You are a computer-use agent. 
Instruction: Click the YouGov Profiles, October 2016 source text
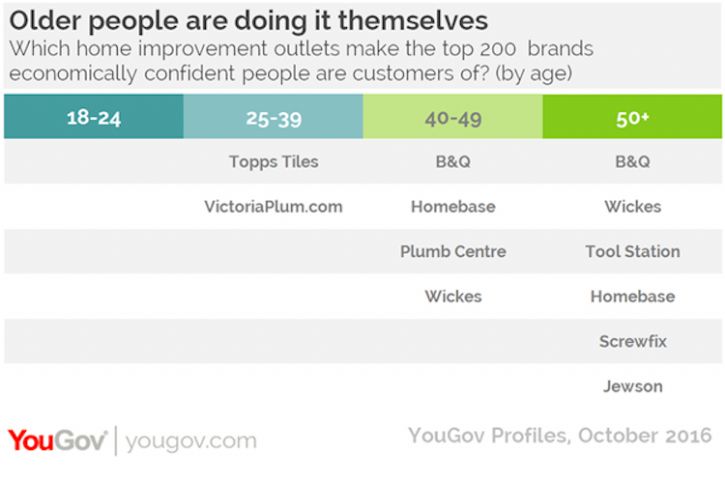point(560,435)
